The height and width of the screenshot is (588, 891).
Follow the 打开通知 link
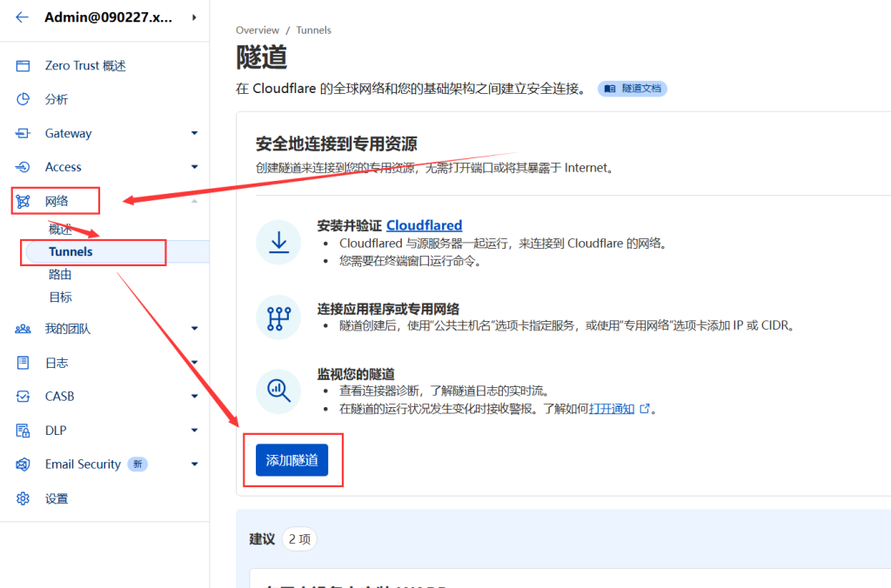click(x=613, y=409)
